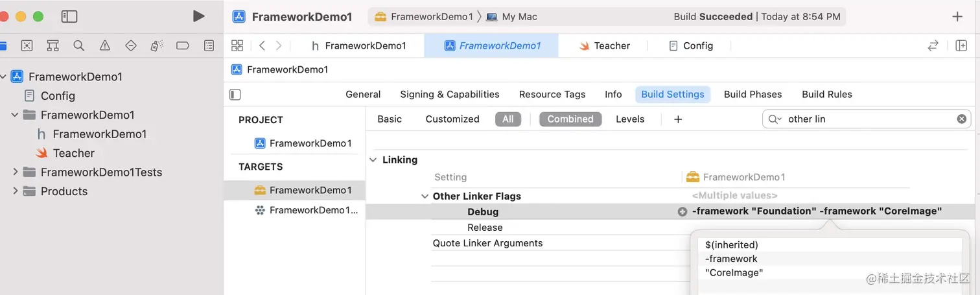Clear the build settings search field
The height and width of the screenshot is (295, 980).
(x=962, y=119)
